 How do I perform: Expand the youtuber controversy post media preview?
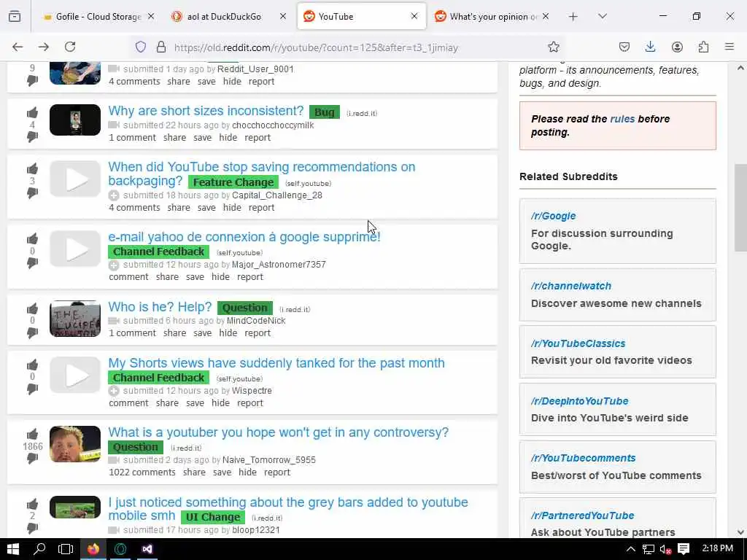coord(113,460)
